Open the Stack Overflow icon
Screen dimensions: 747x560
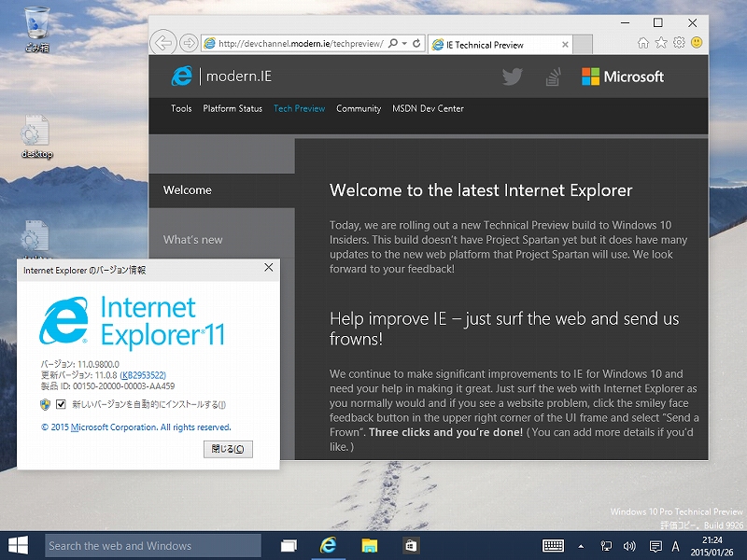[x=553, y=77]
